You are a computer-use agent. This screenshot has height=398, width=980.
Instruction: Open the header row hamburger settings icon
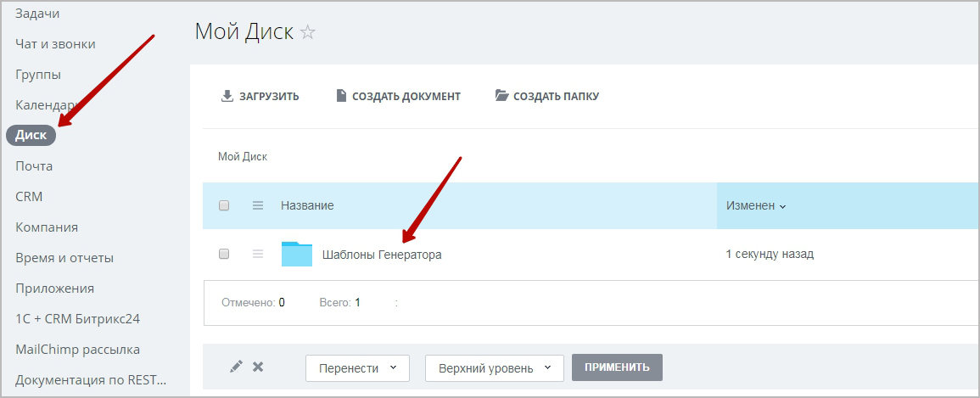pos(257,205)
